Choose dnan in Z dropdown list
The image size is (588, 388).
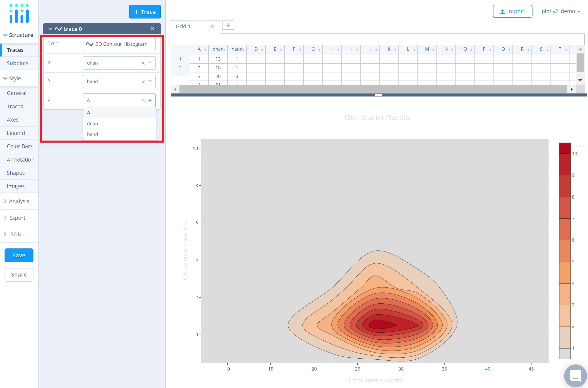click(119, 123)
